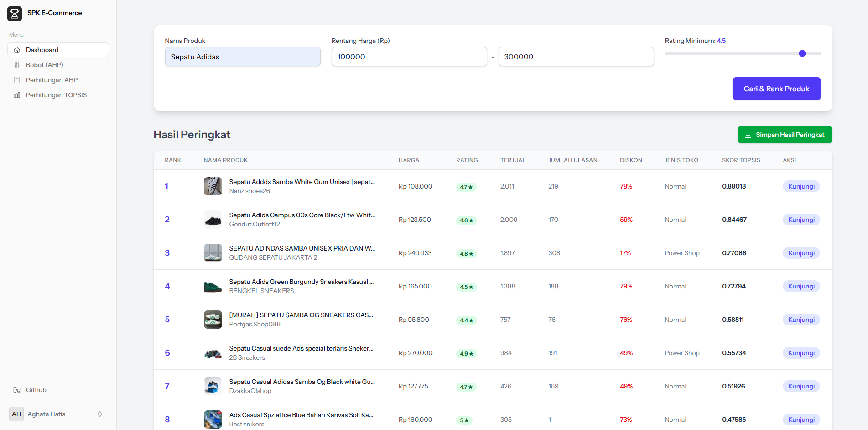Image resolution: width=868 pixels, height=430 pixels.
Task: Click Kunjungi for the 2B Sneakers product
Action: pyautogui.click(x=801, y=353)
